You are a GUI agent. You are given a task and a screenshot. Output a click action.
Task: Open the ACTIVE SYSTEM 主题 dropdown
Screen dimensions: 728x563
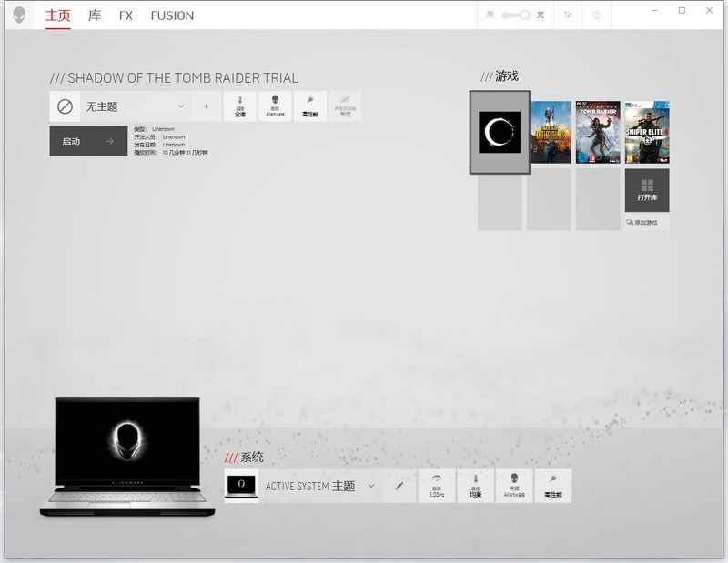click(372, 486)
